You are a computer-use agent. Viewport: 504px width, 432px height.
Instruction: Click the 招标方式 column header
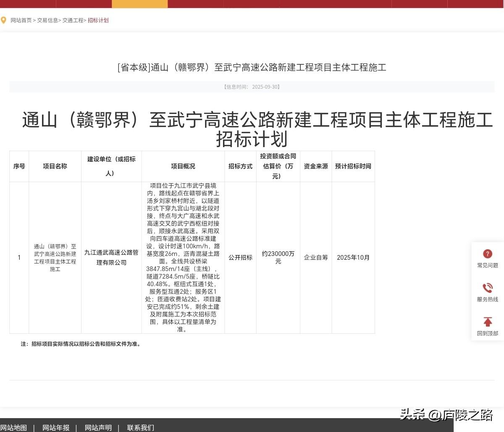tap(241, 166)
